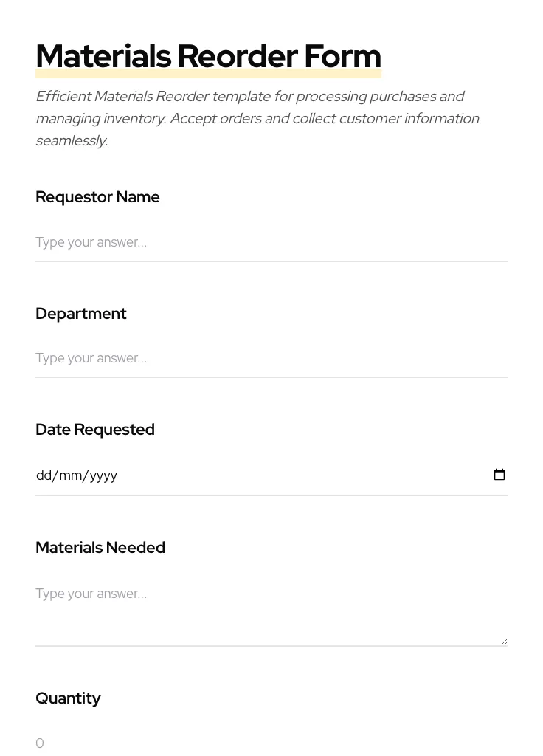Click 'seamlessly' at the description's end
This screenshot has height=756, width=543.
click(71, 141)
